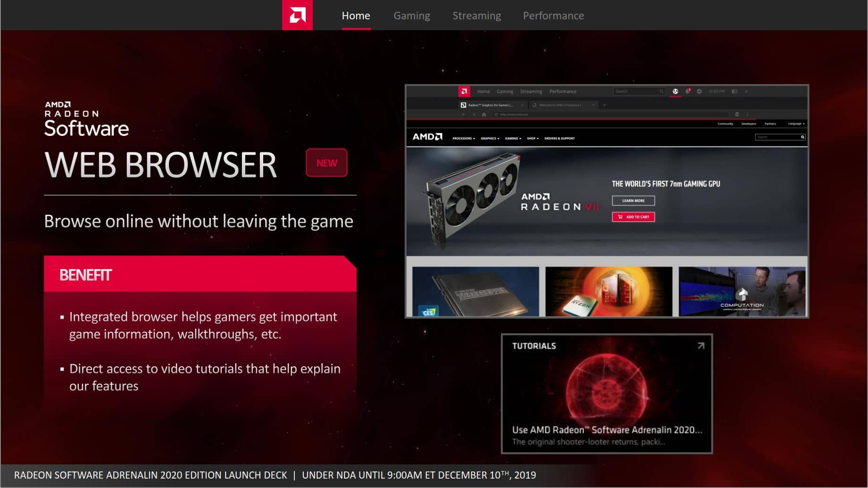This screenshot has height=488, width=868.
Task: Click the magnifier in AMD website search
Action: 802,137
